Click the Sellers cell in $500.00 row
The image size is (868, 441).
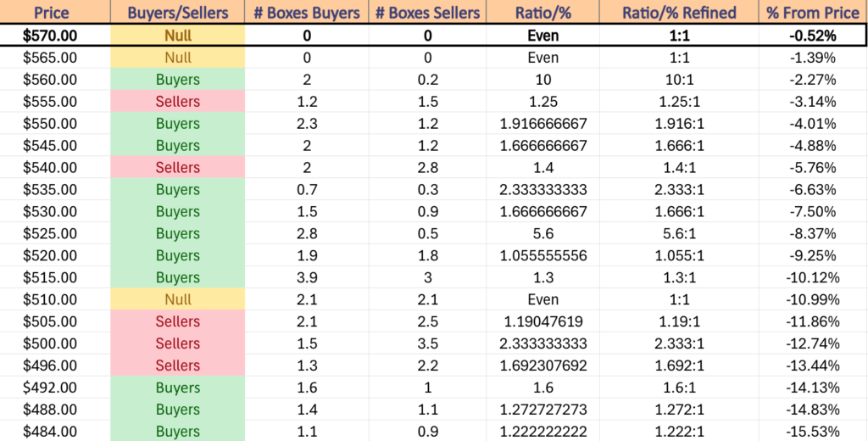click(x=178, y=343)
